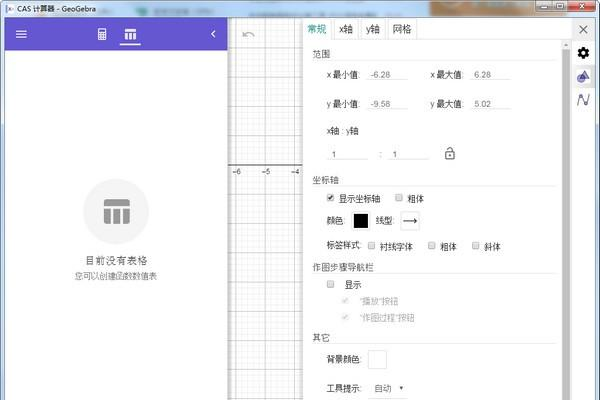
Task: Open graphics view settings with the shapes icon
Action: point(583,77)
